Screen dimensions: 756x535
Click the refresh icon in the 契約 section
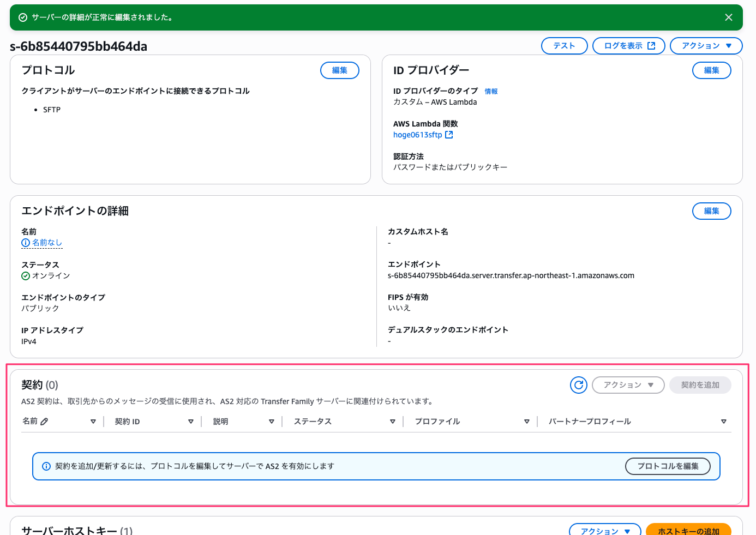click(579, 385)
